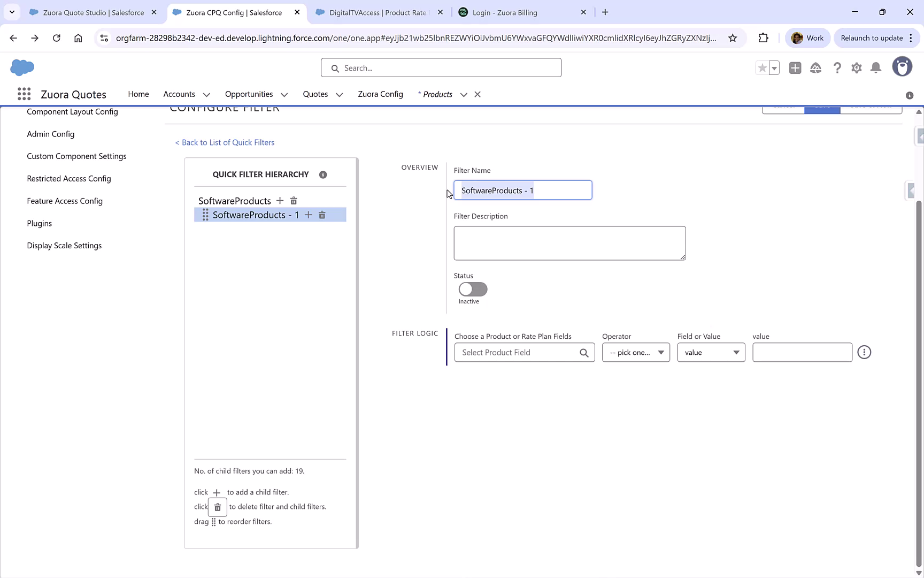Open the filter logic info circle icon

865,352
